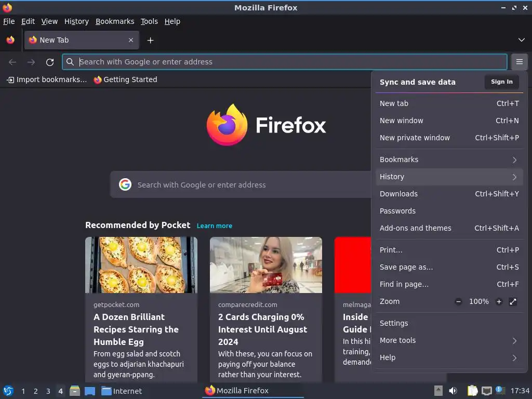Click the zoom in plus button
The height and width of the screenshot is (399, 532).
tap(499, 302)
